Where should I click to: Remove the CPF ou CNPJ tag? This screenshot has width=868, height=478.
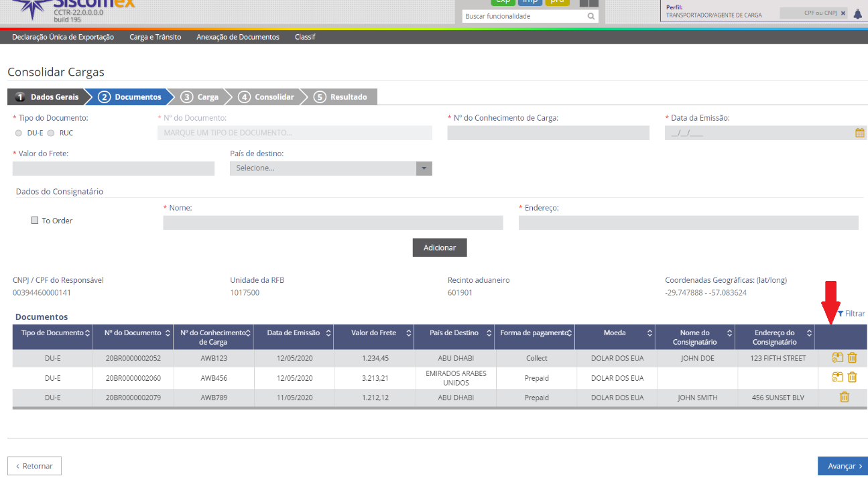843,13
